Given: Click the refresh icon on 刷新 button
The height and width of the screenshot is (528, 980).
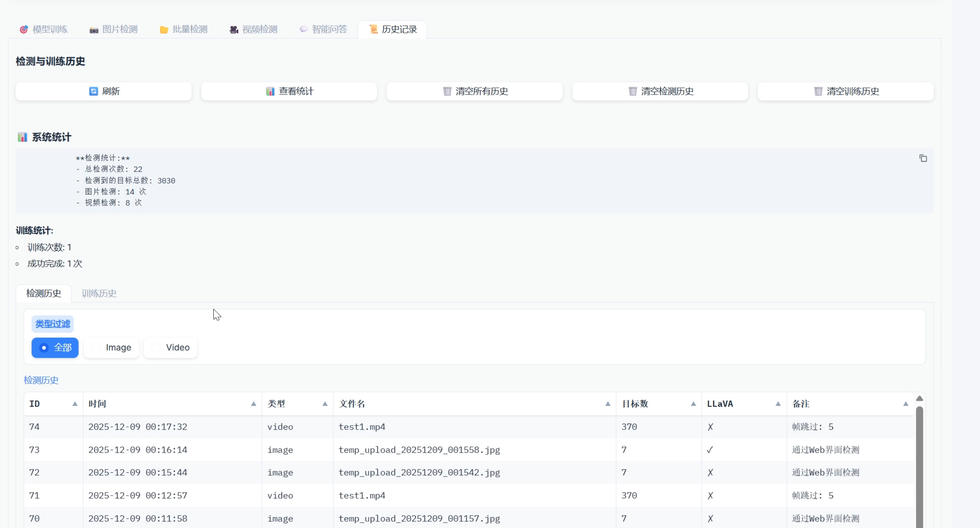Looking at the screenshot, I should (x=93, y=91).
